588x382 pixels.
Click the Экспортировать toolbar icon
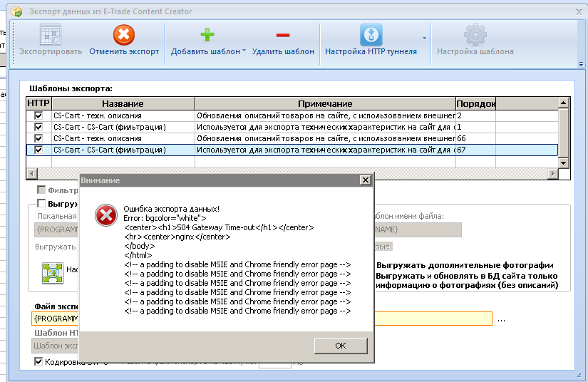point(51,35)
